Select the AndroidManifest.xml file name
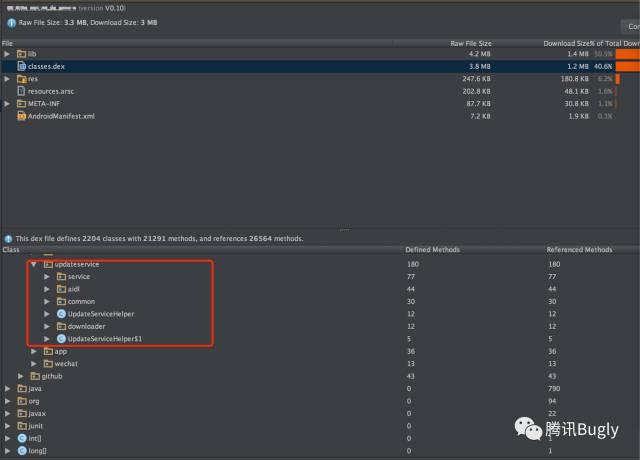This screenshot has width=640, height=460. (x=61, y=116)
